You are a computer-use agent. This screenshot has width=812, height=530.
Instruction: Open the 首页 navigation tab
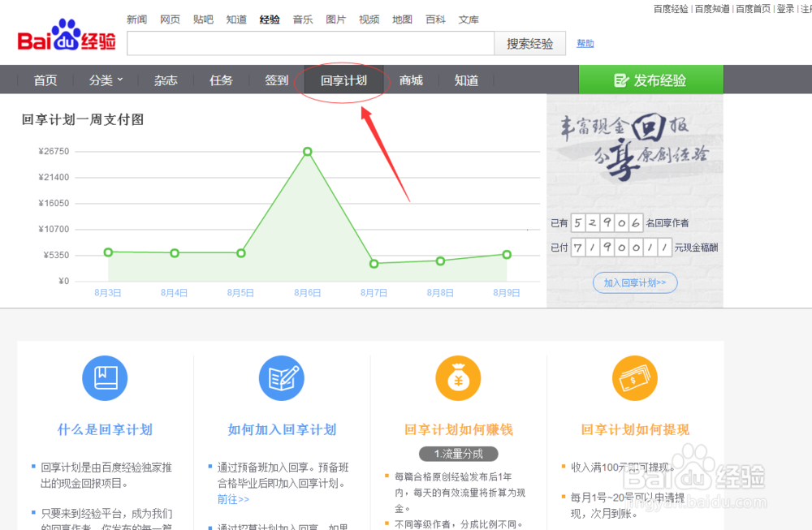click(45, 80)
